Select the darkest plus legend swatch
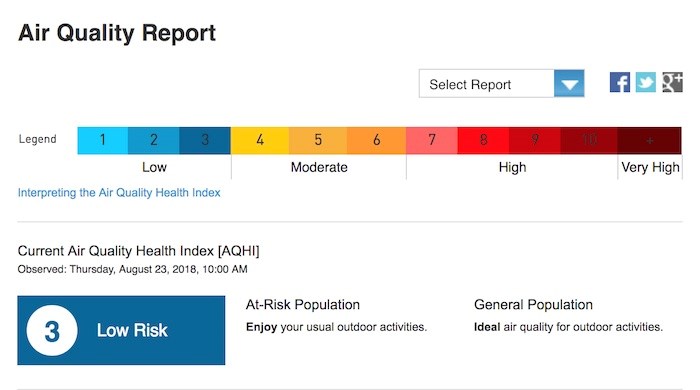The image size is (700, 390). pos(650,140)
